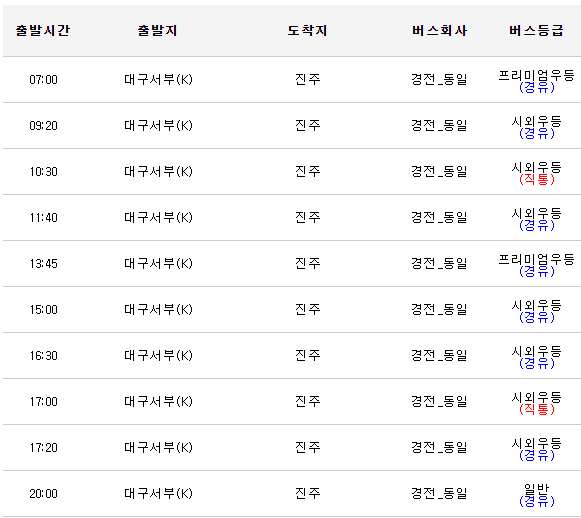Click 시외우등 grade in the 09:20 row
The height and width of the screenshot is (518, 581).
click(536, 121)
